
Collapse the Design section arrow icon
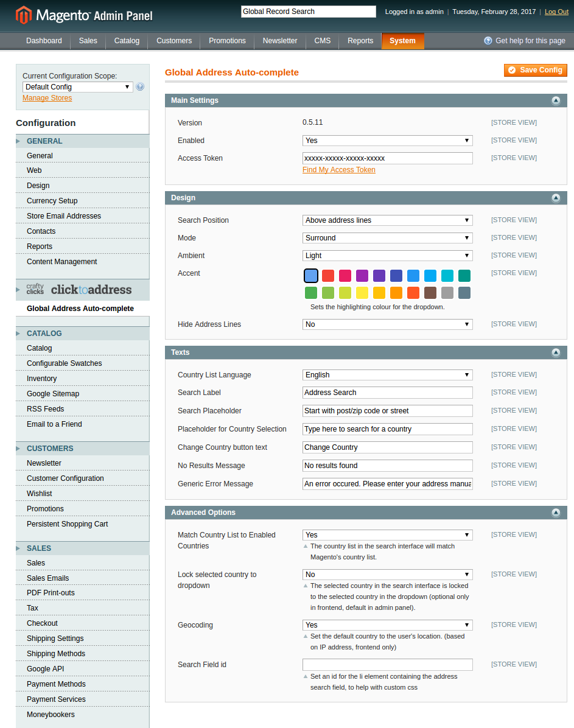click(556, 198)
